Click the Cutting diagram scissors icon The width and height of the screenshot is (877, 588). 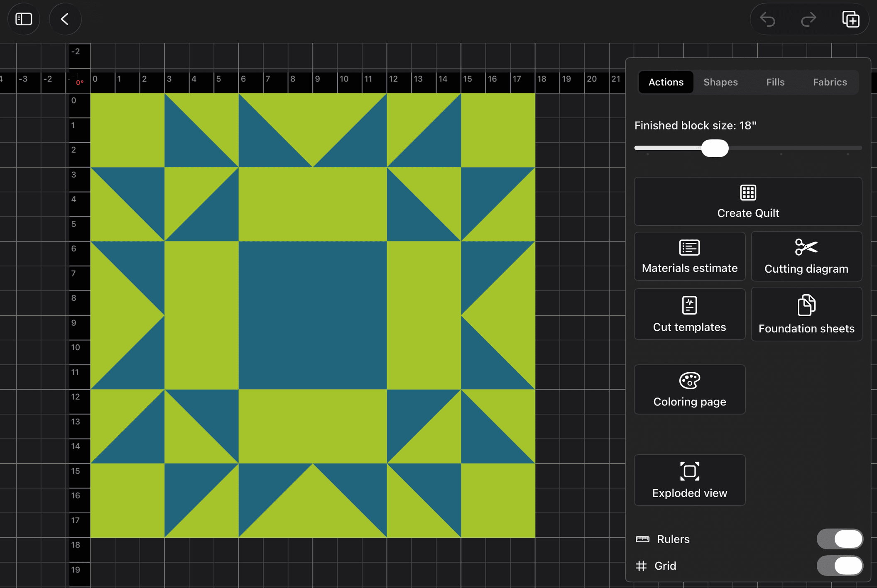(x=806, y=247)
